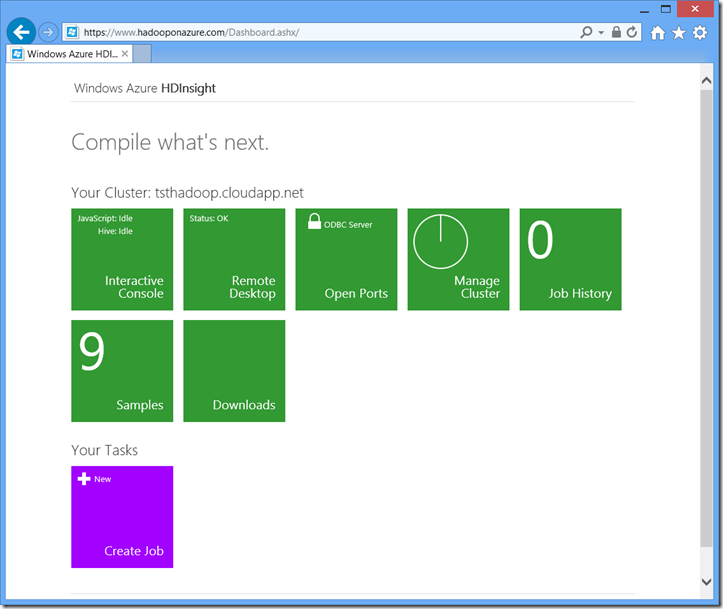
Task: Go back with browser back arrow
Action: [x=21, y=32]
